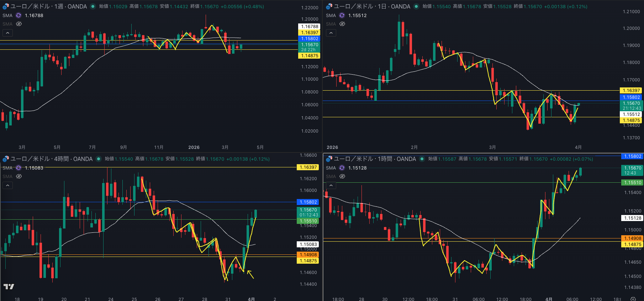Click the EUR/USD flag icon on the weekly chart
The width and height of the screenshot is (644, 301).
point(6,6)
